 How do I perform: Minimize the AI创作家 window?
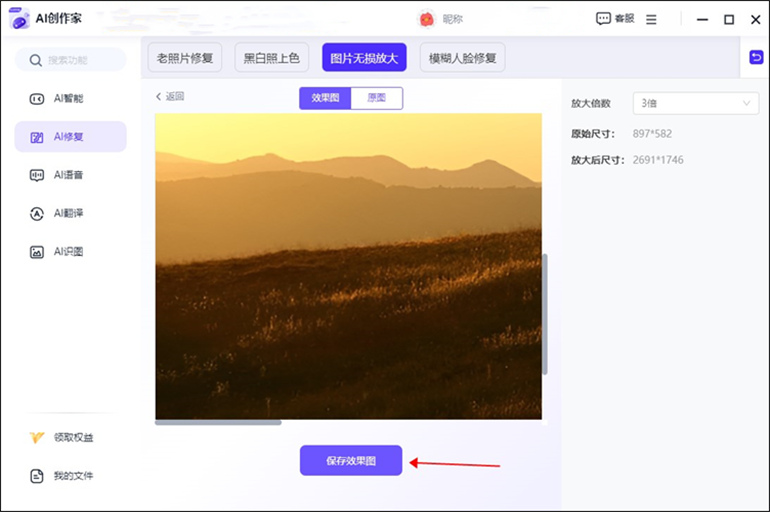pyautogui.click(x=703, y=20)
